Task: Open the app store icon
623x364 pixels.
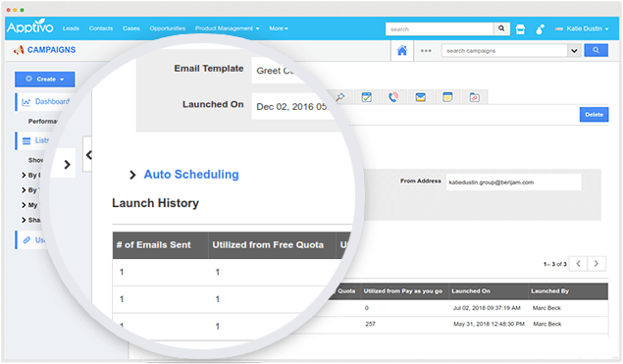Action: coord(520,29)
